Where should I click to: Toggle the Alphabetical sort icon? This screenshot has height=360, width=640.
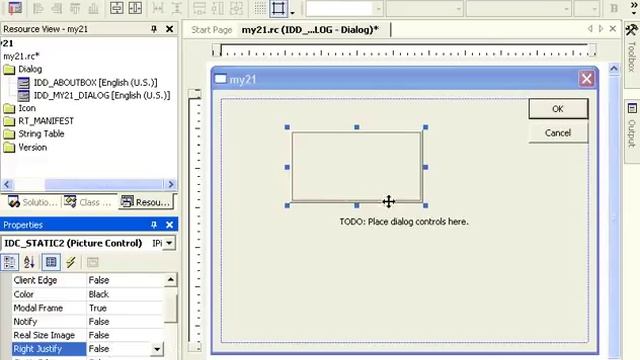[x=29, y=262]
